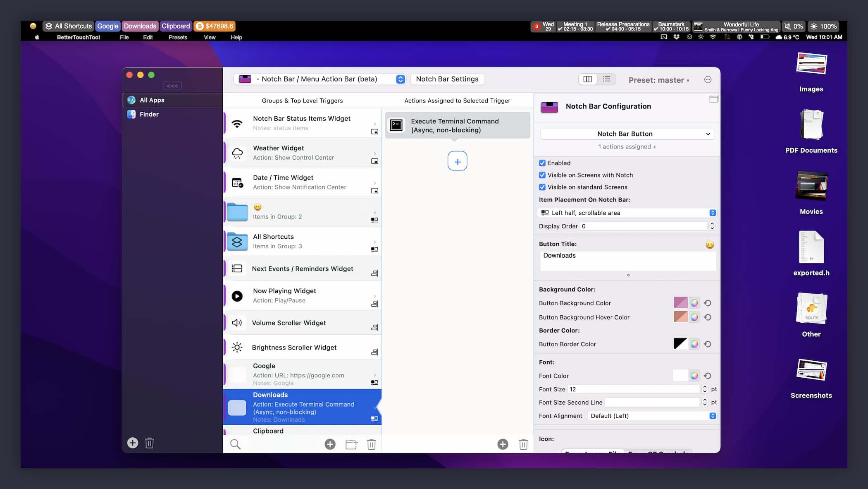Image resolution: width=868 pixels, height=489 pixels.
Task: Click the Font Size Second Line field
Action: pos(652,403)
